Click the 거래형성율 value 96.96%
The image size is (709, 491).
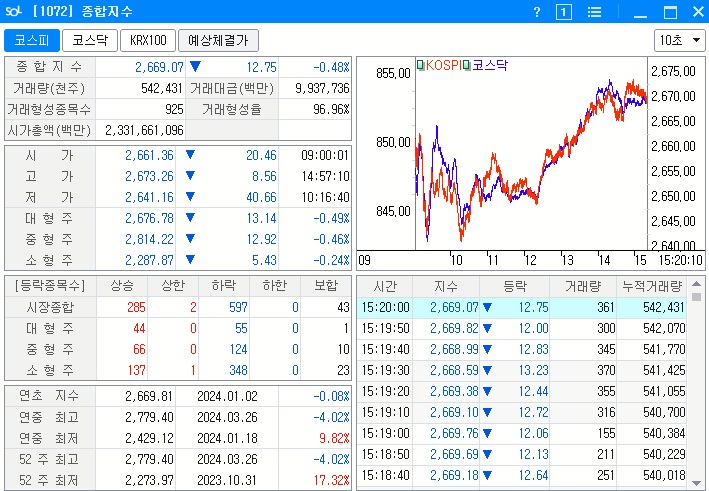(x=331, y=109)
